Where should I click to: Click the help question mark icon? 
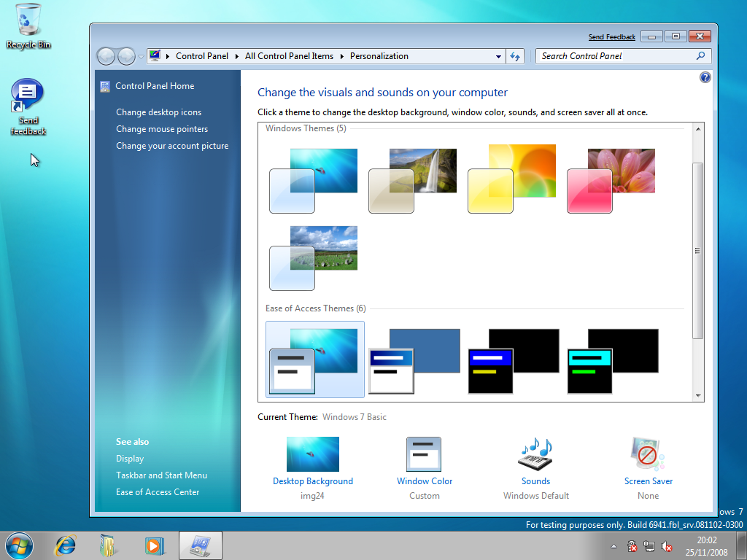tap(705, 77)
